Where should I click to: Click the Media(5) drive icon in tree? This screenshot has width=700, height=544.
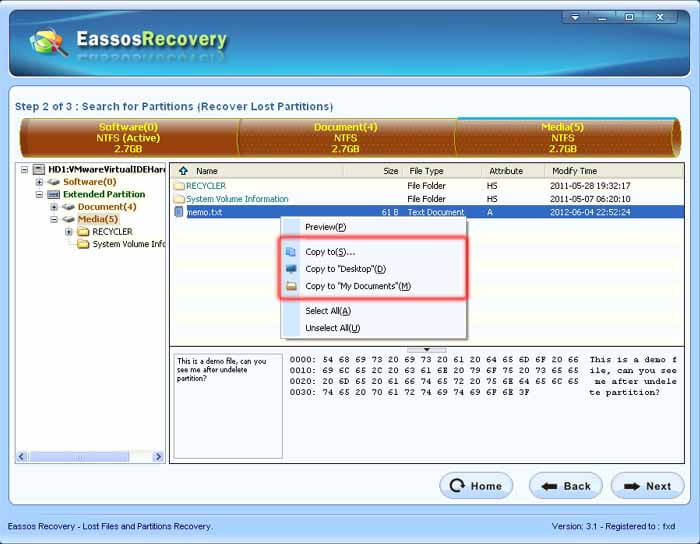(x=68, y=219)
